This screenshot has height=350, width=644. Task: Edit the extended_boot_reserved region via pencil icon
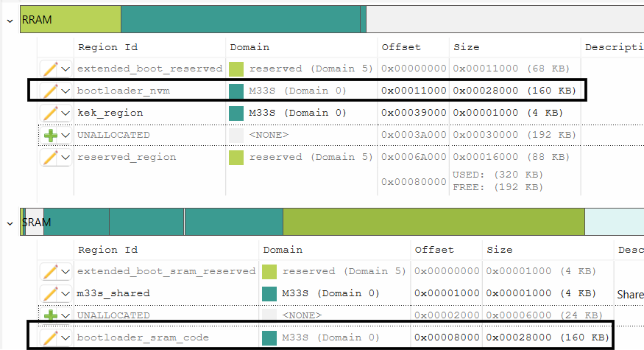tap(50, 69)
